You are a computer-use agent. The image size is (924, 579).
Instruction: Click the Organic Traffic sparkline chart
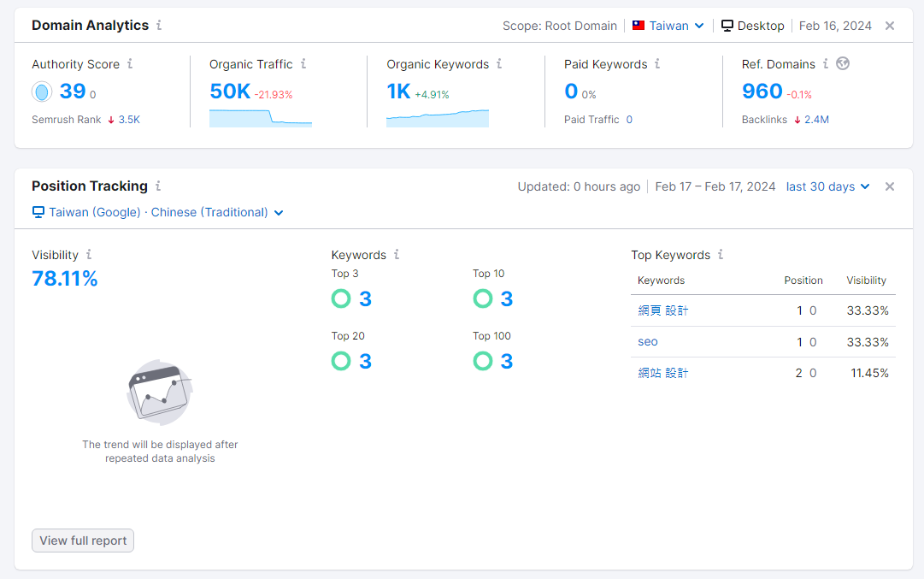[260, 120]
